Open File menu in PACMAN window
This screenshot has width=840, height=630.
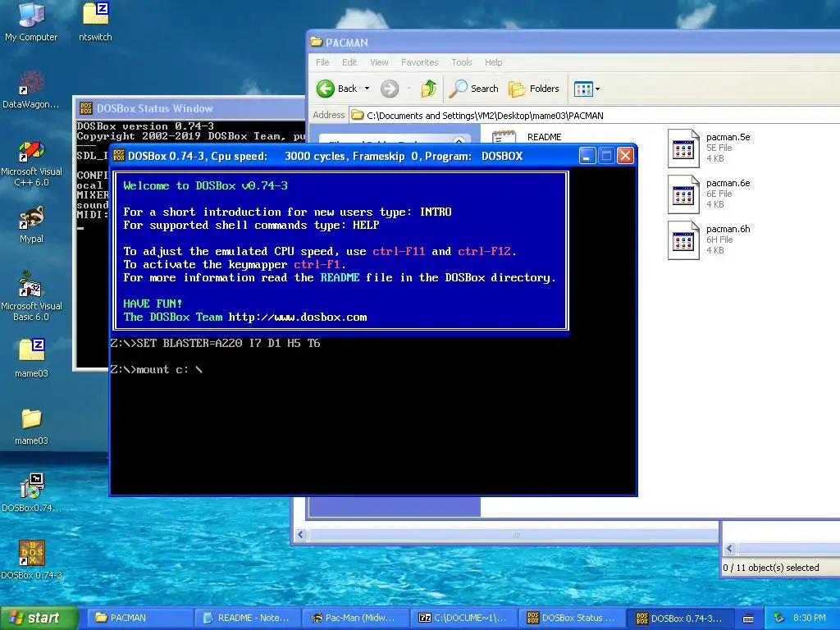point(322,62)
